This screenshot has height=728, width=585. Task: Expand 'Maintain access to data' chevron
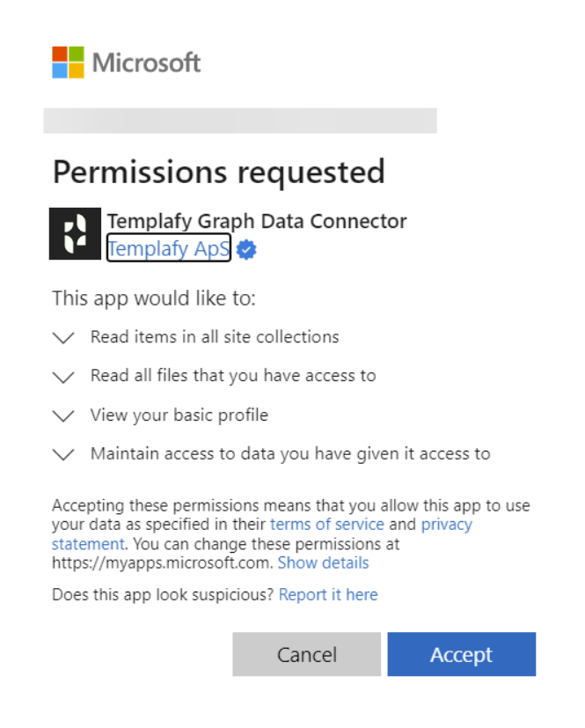point(63,454)
